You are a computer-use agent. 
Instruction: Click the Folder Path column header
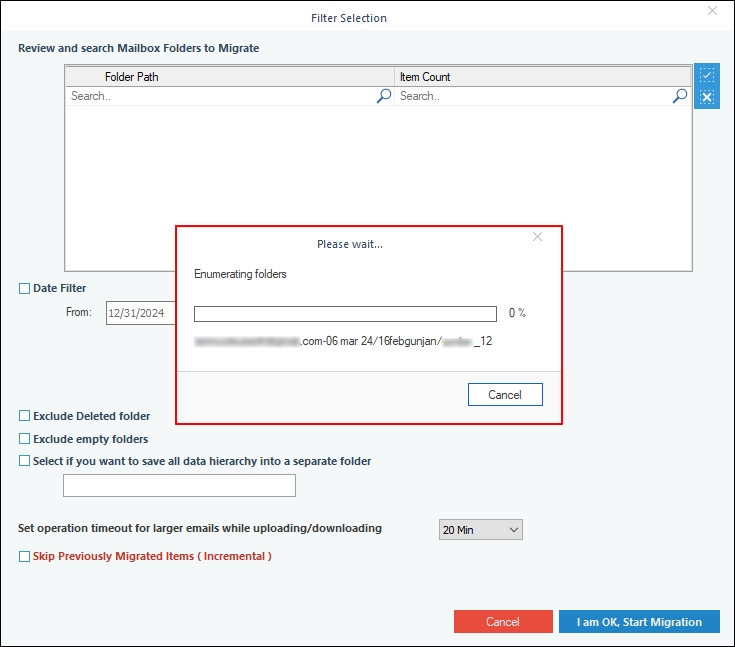[230, 76]
